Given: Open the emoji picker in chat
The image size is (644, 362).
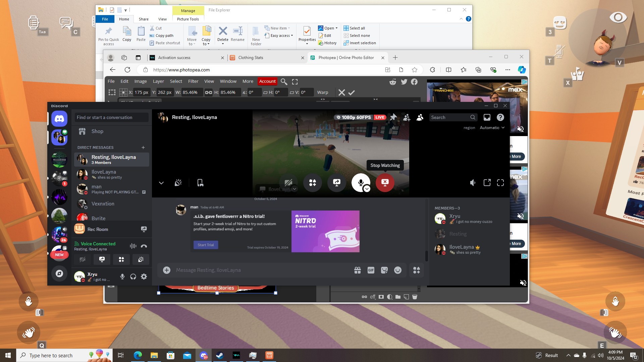Looking at the screenshot, I should pyautogui.click(x=397, y=270).
